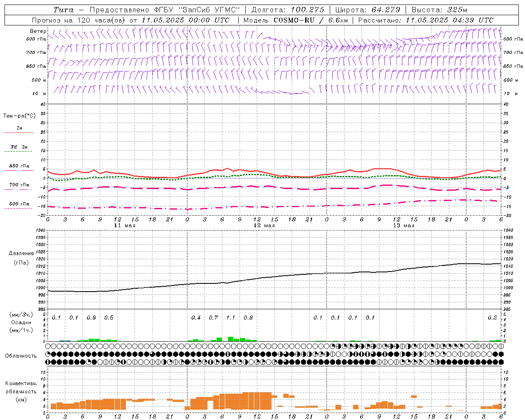Click the '(гПа)' pressure unit label

(x=21, y=262)
